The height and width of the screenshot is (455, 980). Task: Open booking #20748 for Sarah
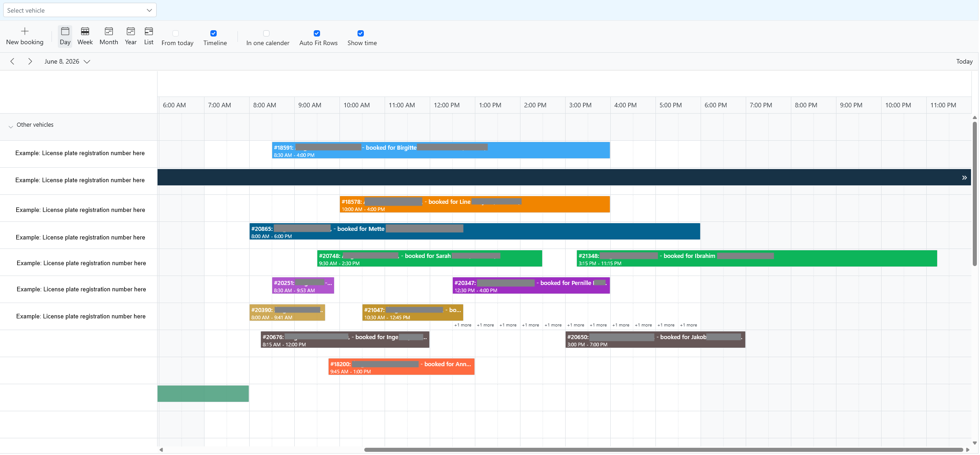430,258
